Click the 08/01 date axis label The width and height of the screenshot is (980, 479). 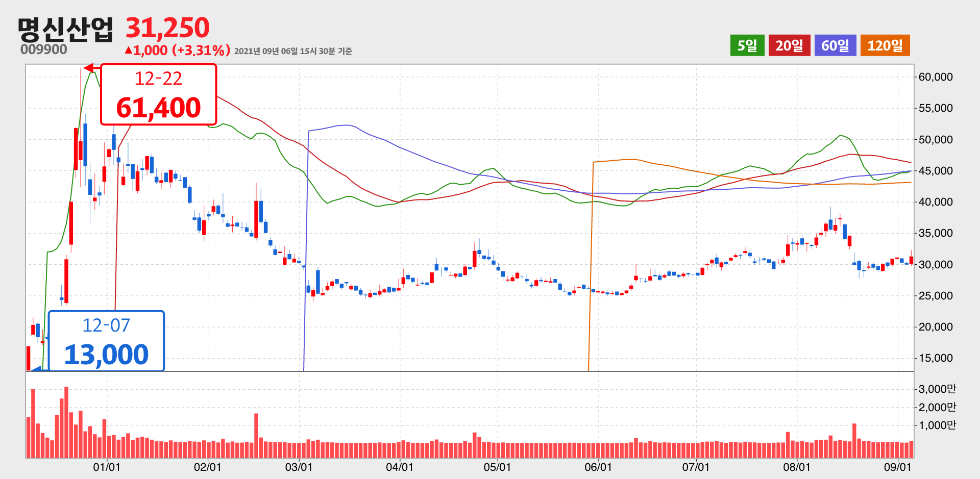pyautogui.click(x=797, y=467)
